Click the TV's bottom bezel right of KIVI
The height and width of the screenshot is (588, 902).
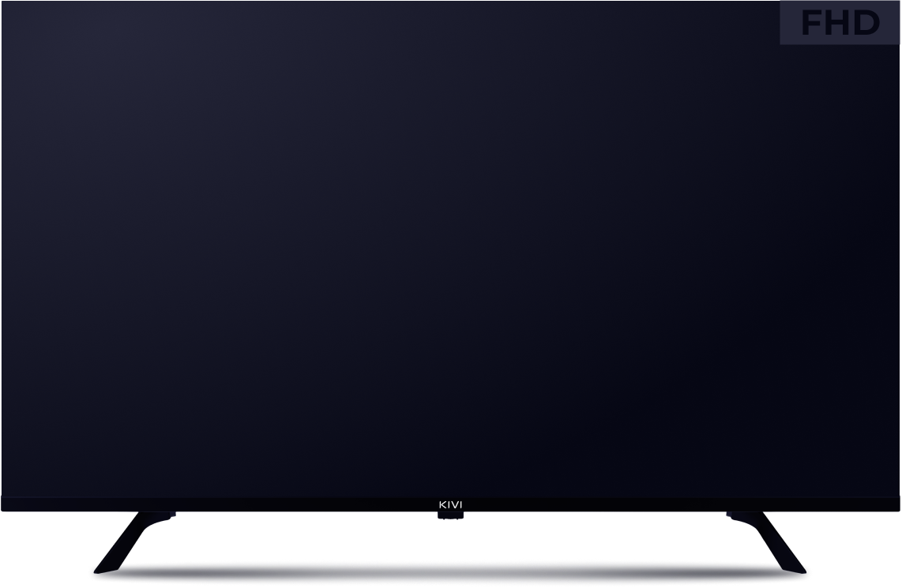[679, 504]
